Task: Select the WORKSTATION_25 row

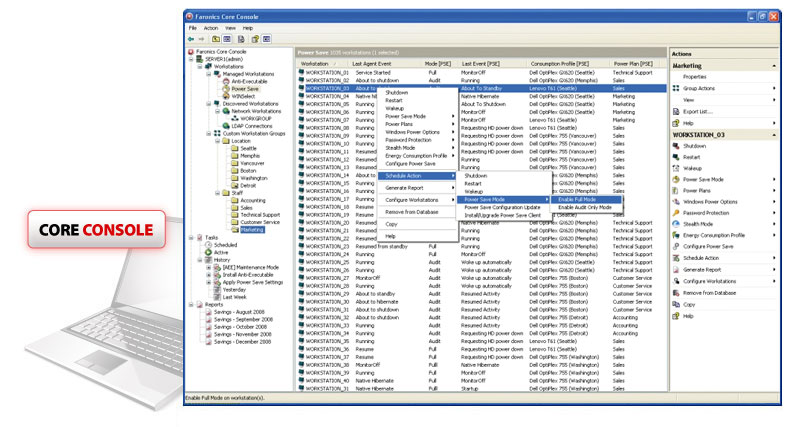Action: point(327,262)
